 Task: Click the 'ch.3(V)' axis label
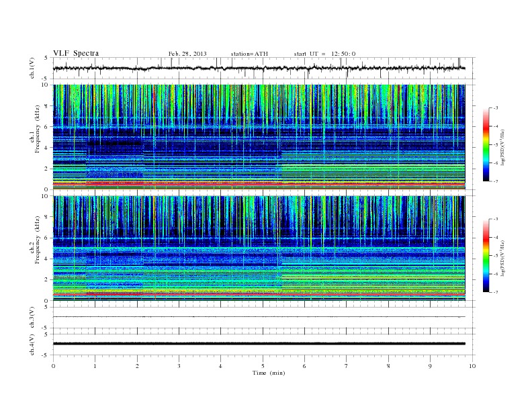tap(32, 318)
